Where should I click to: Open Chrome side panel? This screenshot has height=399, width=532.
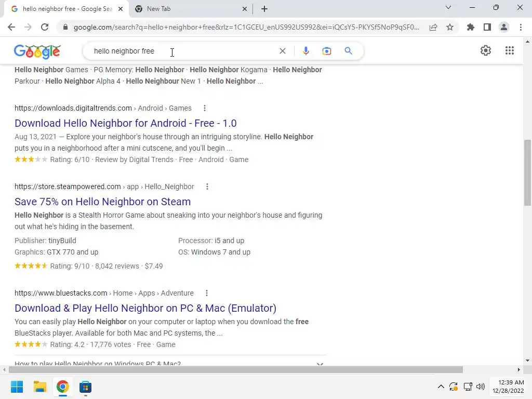pyautogui.click(x=487, y=27)
